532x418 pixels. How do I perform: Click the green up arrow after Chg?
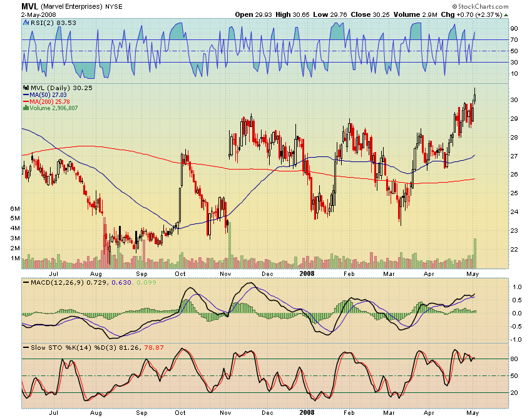click(506, 15)
